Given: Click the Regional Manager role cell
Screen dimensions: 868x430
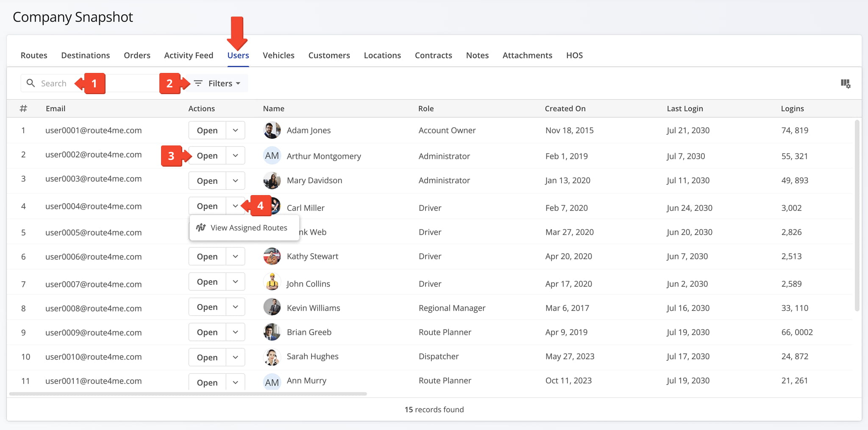Looking at the screenshot, I should tap(452, 308).
